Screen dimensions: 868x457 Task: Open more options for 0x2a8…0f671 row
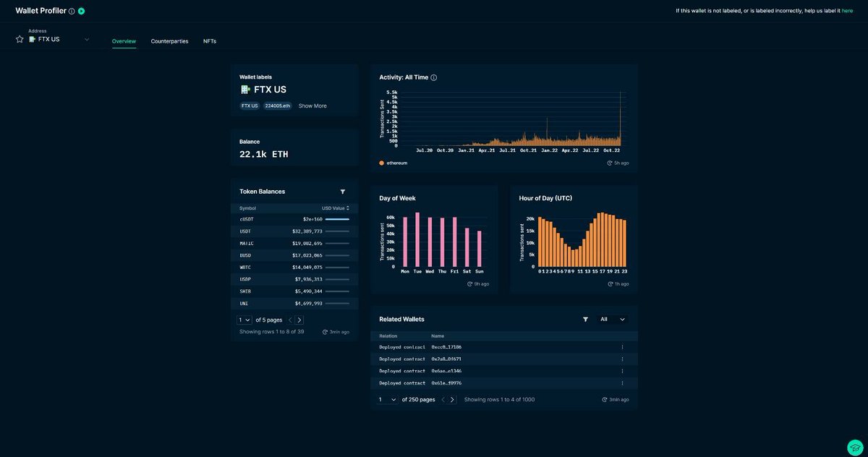622,359
